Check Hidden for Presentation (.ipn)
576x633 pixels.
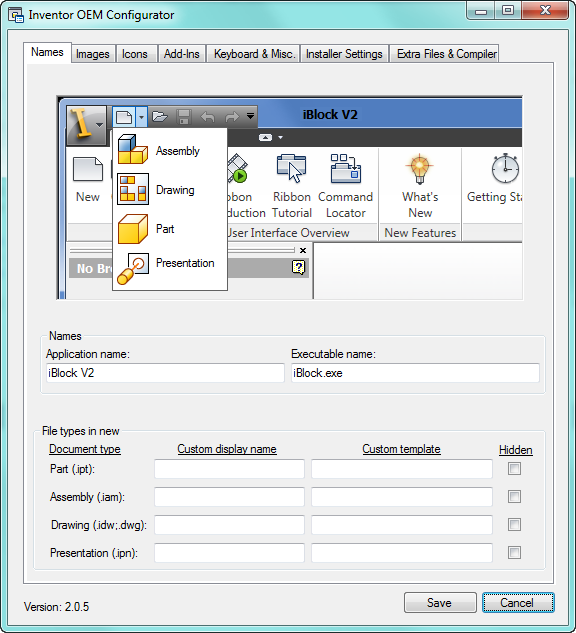click(514, 553)
